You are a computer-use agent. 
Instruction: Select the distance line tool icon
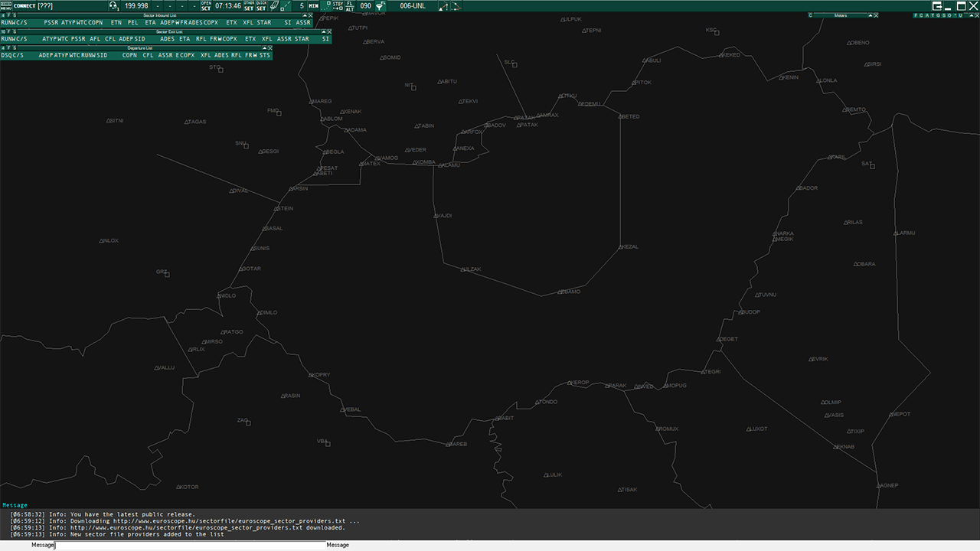point(286,6)
